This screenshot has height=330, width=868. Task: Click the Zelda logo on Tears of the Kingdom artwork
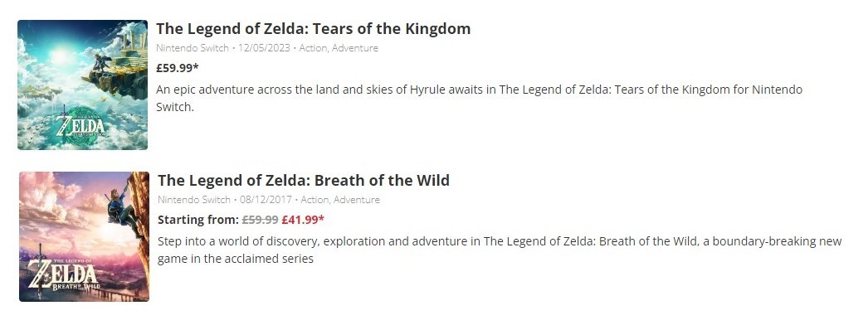80,127
